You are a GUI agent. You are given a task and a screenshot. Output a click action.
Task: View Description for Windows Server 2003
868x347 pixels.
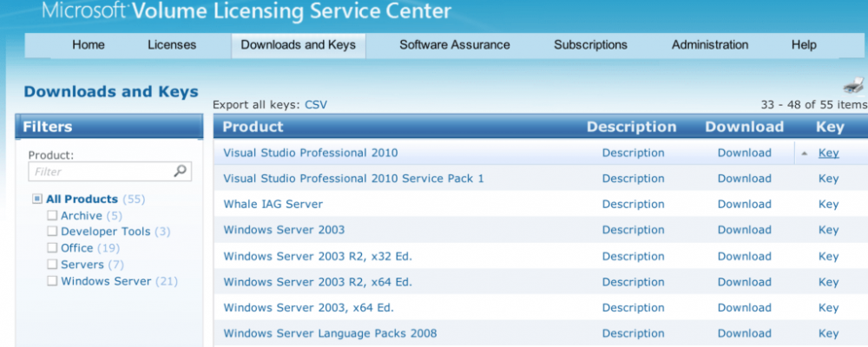(x=634, y=230)
